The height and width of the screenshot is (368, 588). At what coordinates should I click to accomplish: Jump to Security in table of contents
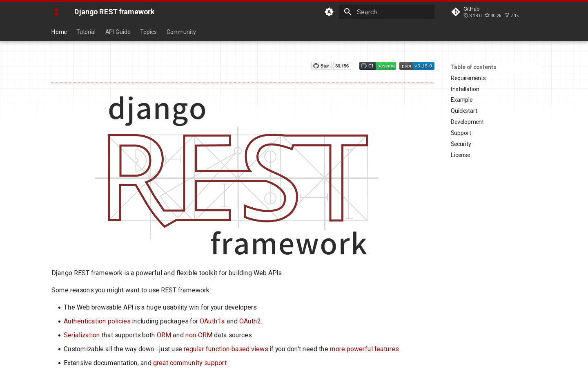461,144
